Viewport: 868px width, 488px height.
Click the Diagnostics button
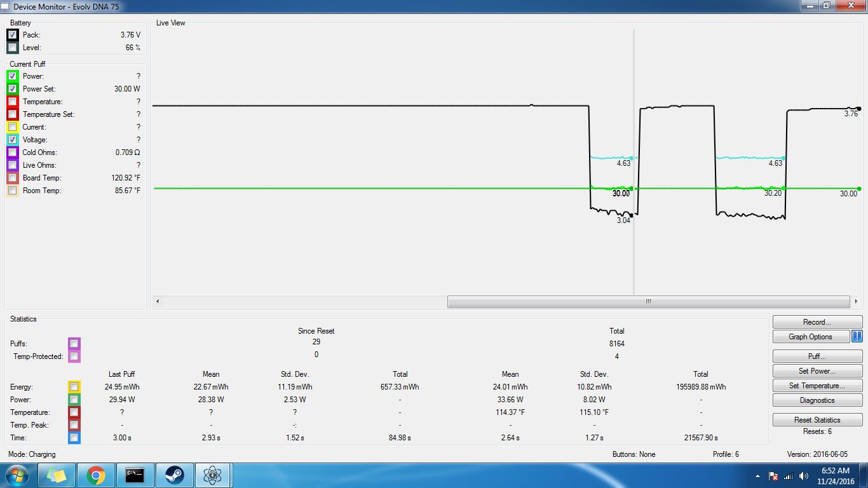[x=817, y=400]
